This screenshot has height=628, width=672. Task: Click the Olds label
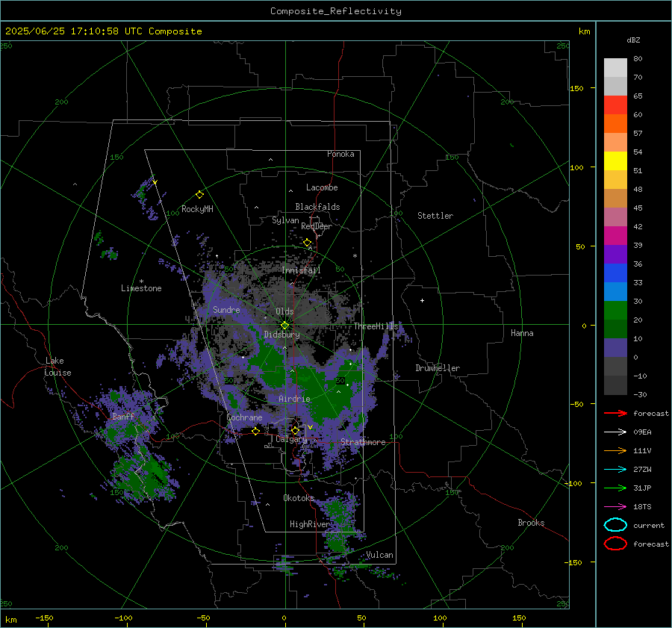tap(284, 311)
